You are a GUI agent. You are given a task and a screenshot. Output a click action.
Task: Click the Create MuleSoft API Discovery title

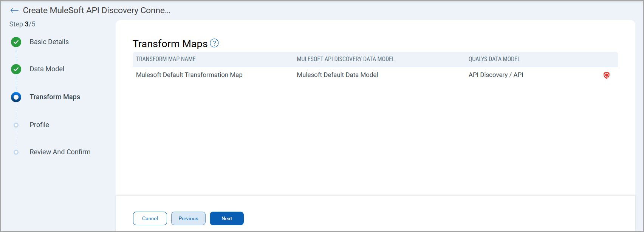tap(97, 11)
